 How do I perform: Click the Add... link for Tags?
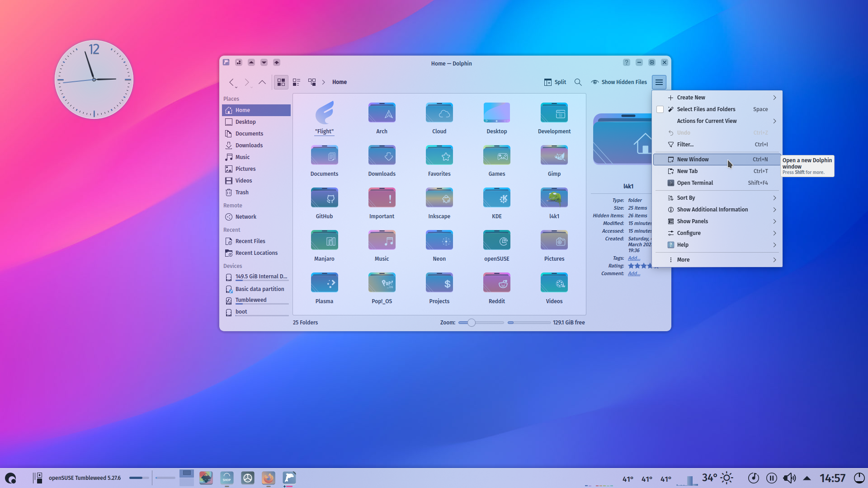click(634, 258)
